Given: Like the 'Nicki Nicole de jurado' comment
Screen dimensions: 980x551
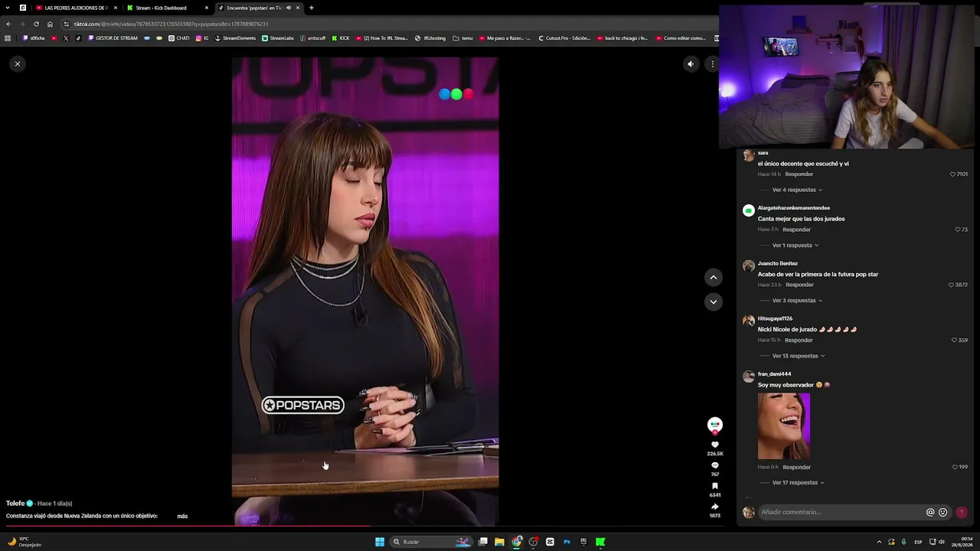Looking at the screenshot, I should pyautogui.click(x=955, y=341).
